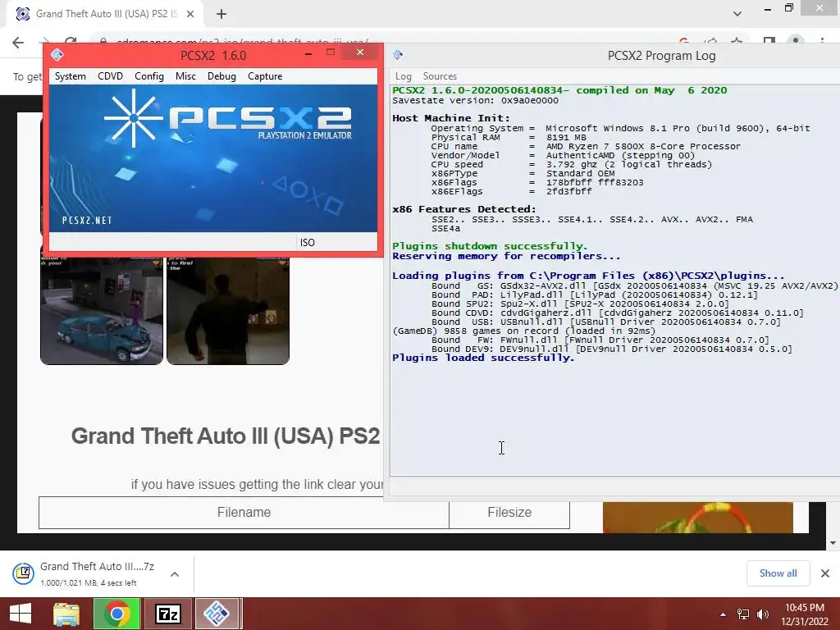Open the Windows Start menu
Screen dimensions: 840x630
pos(21,614)
